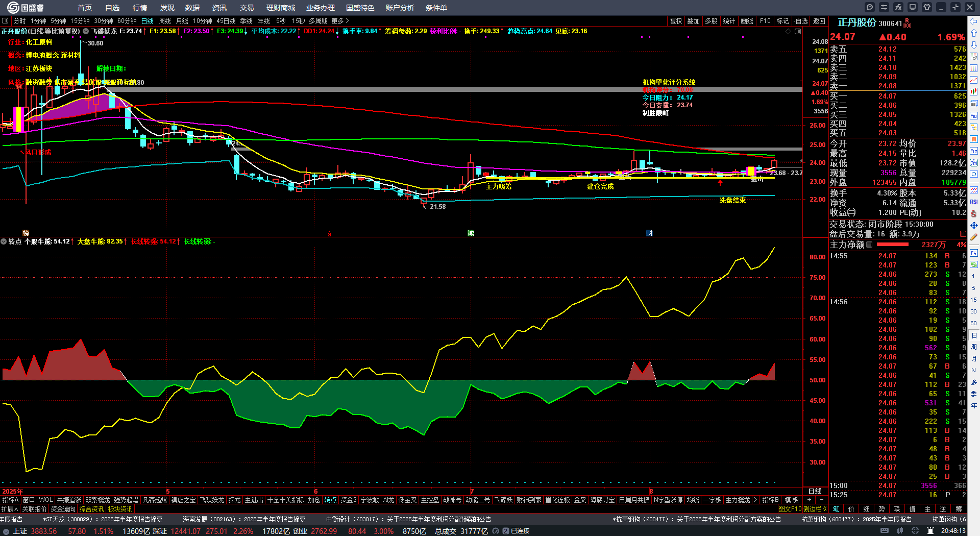Click the 图文F10 link

tap(790, 509)
